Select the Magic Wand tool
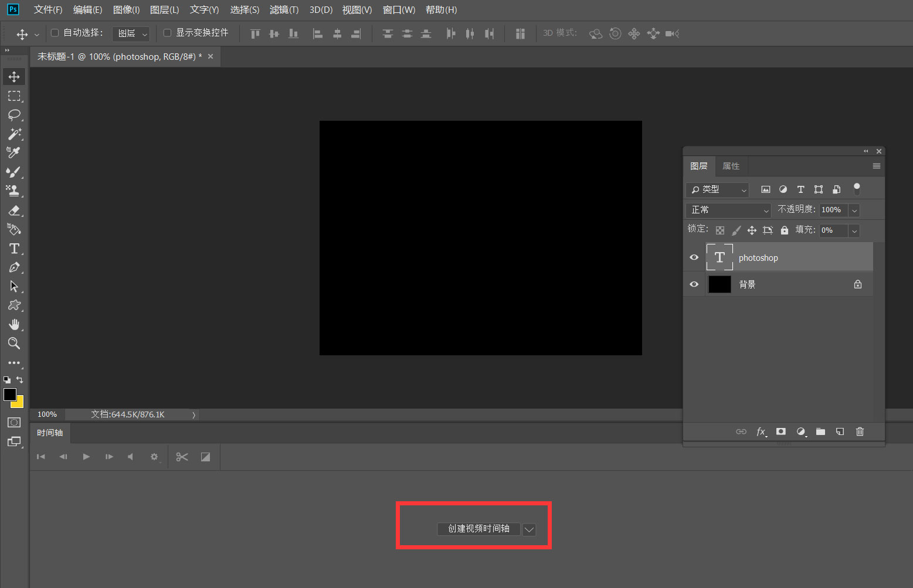This screenshot has height=588, width=913. coord(14,134)
